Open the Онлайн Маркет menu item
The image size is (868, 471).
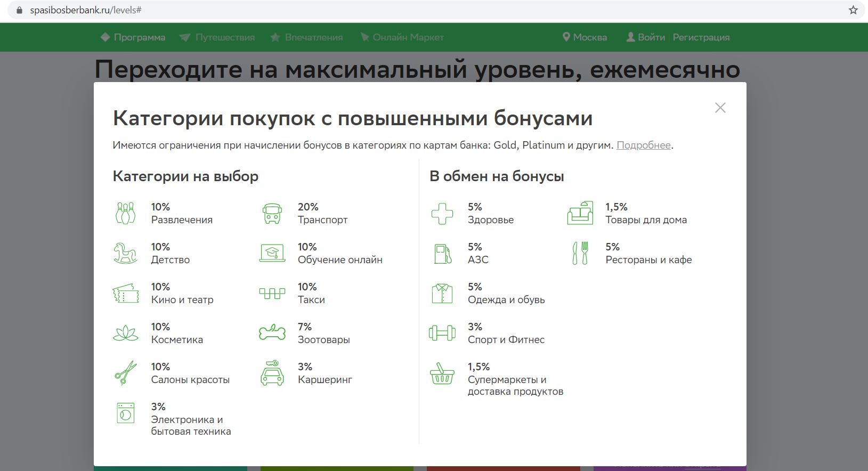(402, 37)
